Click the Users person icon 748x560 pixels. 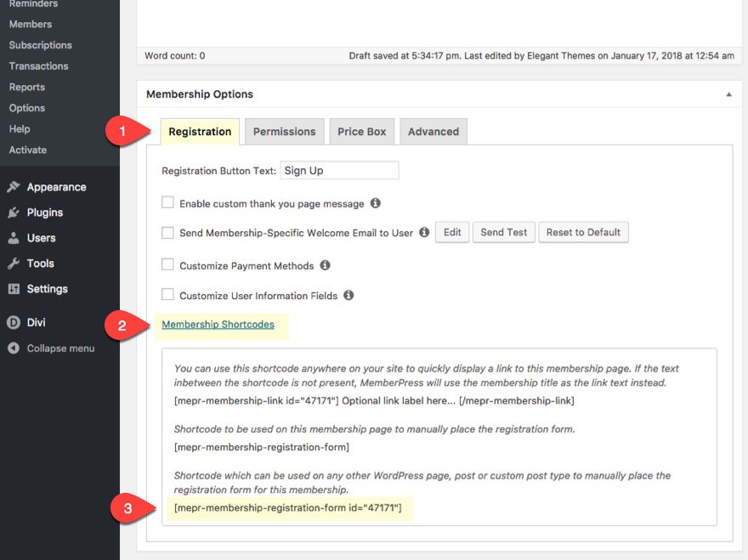coord(14,238)
